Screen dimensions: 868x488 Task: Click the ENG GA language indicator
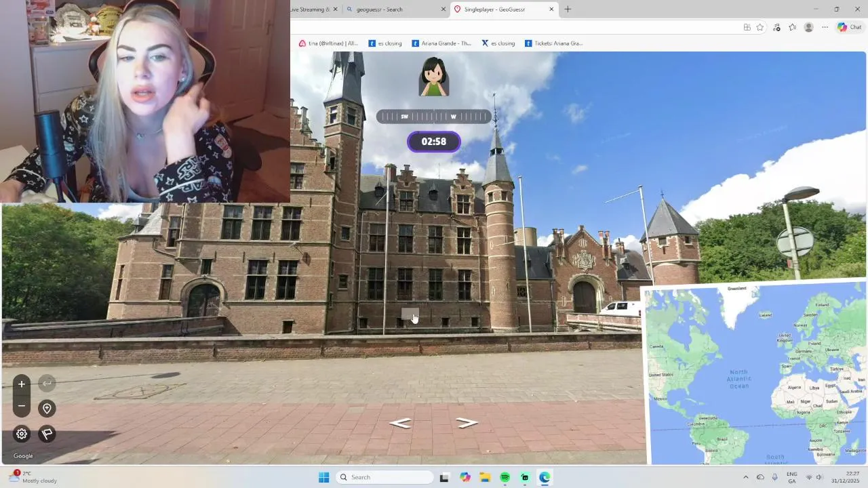pyautogui.click(x=792, y=477)
